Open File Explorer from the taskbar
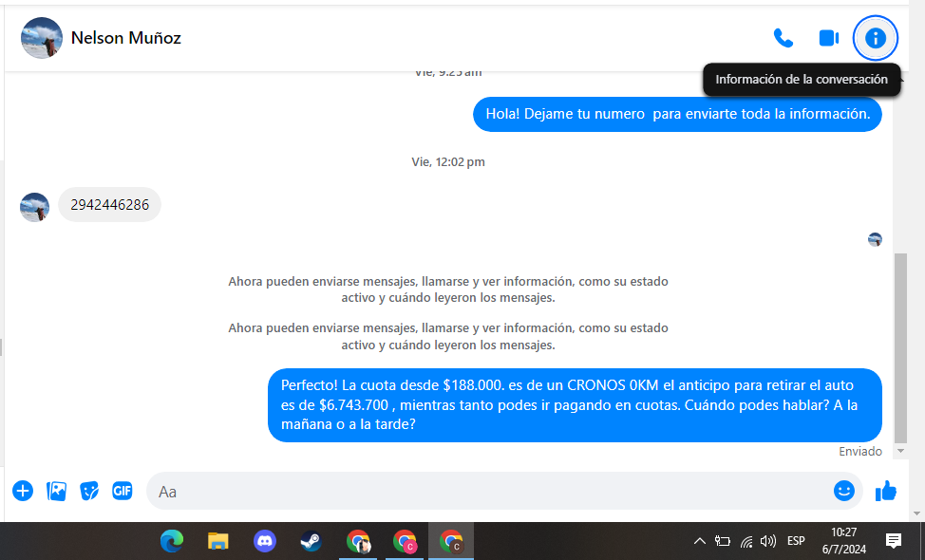 pyautogui.click(x=217, y=541)
